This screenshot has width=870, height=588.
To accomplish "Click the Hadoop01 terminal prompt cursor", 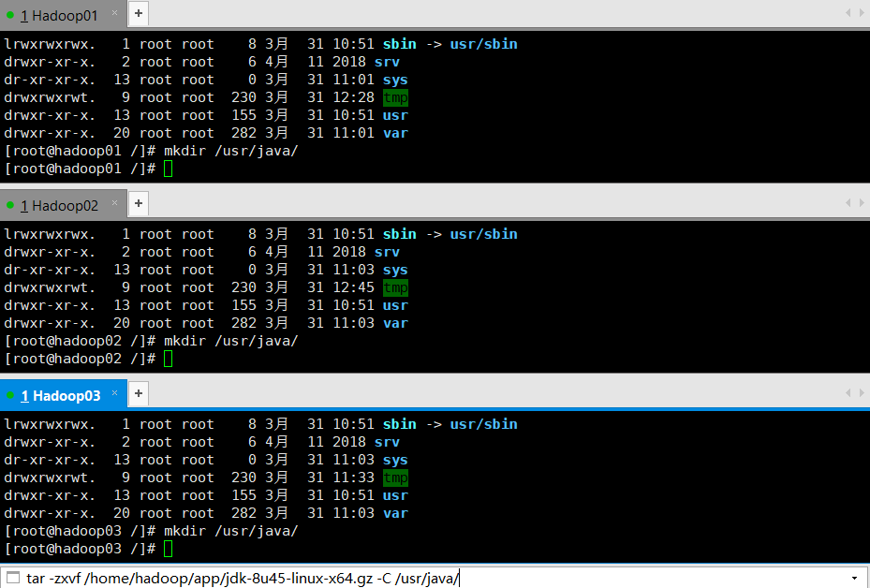I will click(169, 169).
